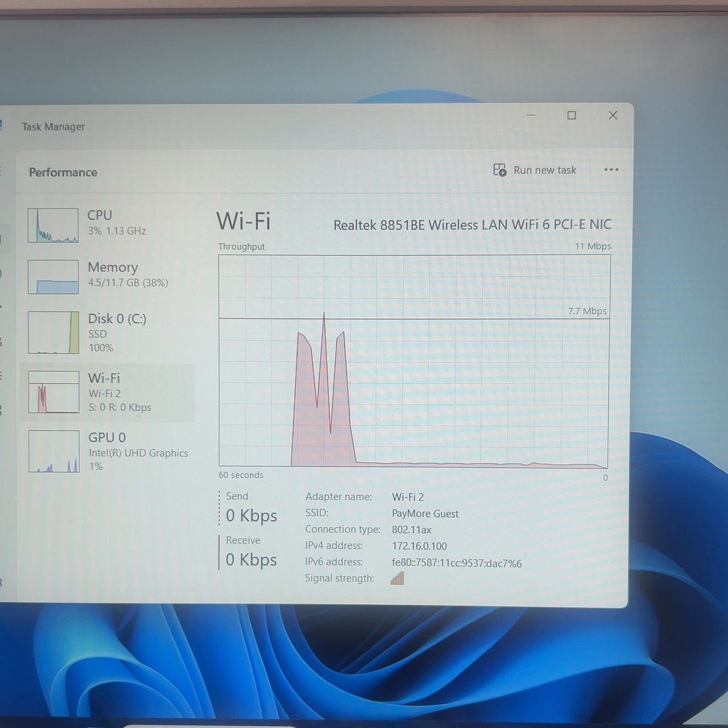Close the Task Manager window

click(x=613, y=115)
